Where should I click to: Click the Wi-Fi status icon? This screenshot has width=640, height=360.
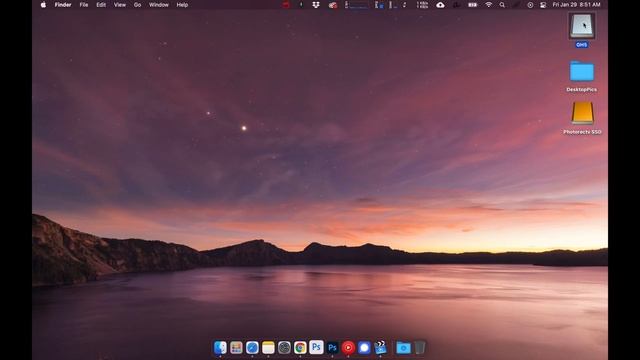click(489, 5)
